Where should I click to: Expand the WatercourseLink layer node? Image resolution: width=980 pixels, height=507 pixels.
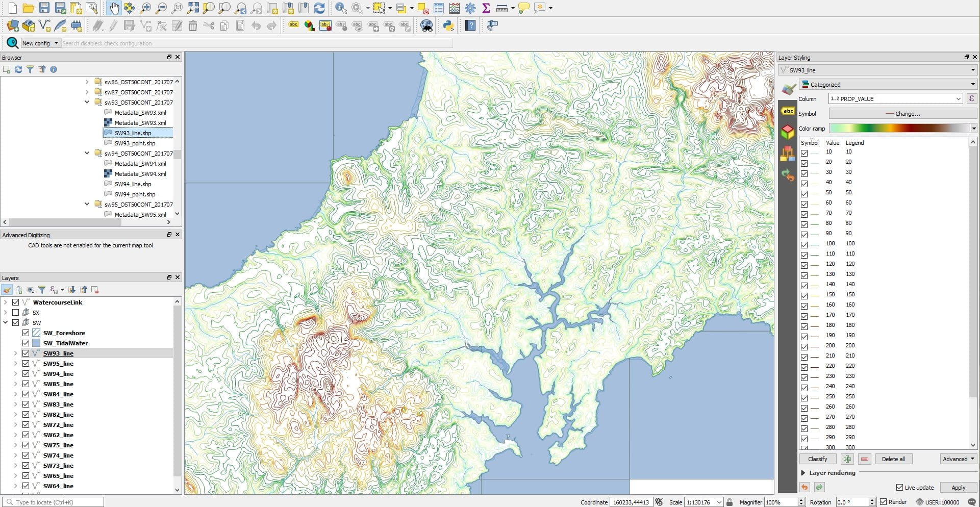coord(6,302)
